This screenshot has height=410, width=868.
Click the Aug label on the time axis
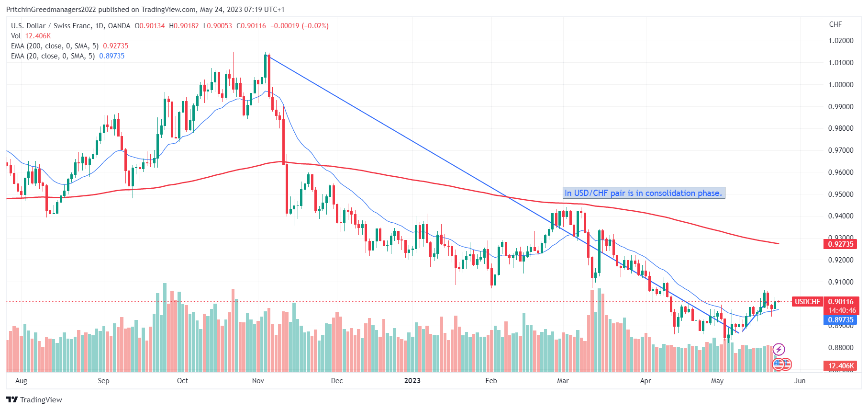[x=21, y=381]
